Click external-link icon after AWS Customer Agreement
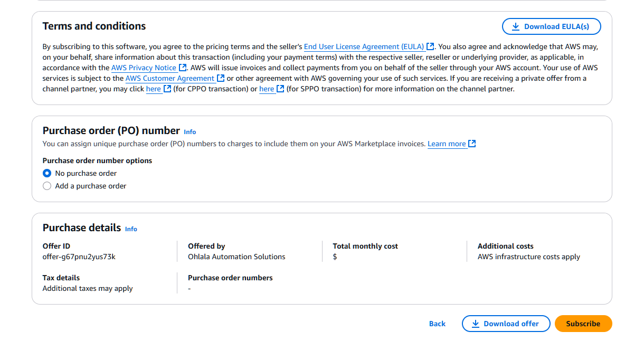The image size is (644, 341). (x=221, y=79)
